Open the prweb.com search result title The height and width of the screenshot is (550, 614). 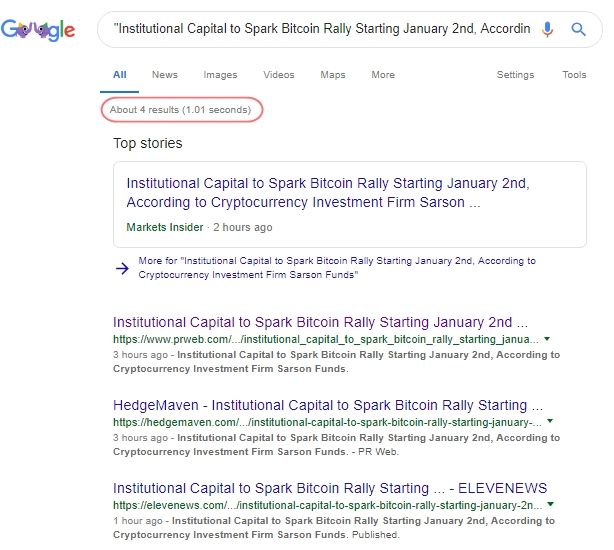click(x=320, y=322)
